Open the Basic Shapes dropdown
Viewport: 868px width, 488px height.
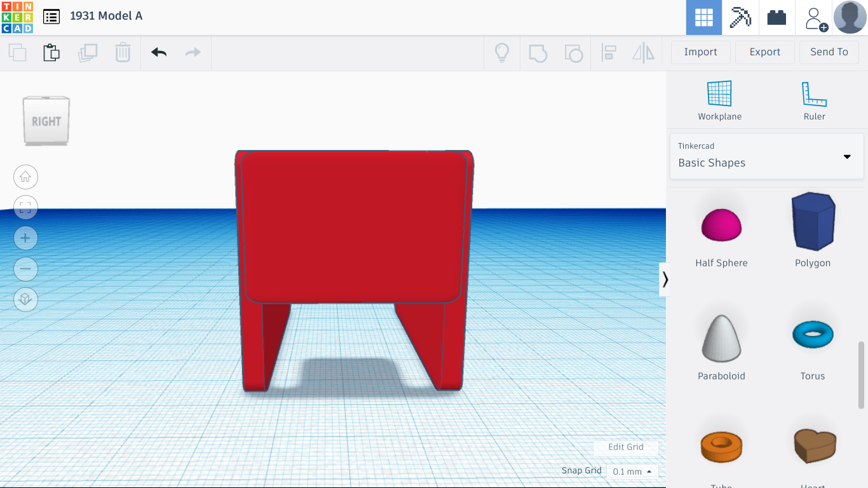767,156
